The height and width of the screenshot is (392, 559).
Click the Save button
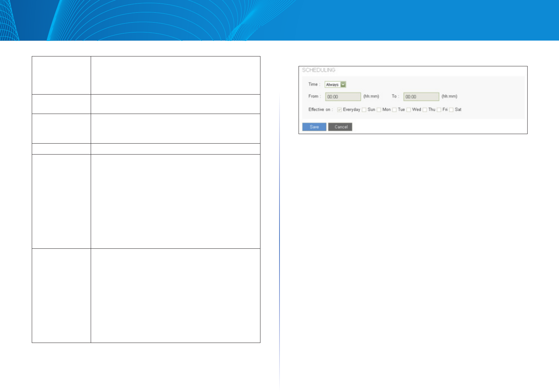(314, 127)
